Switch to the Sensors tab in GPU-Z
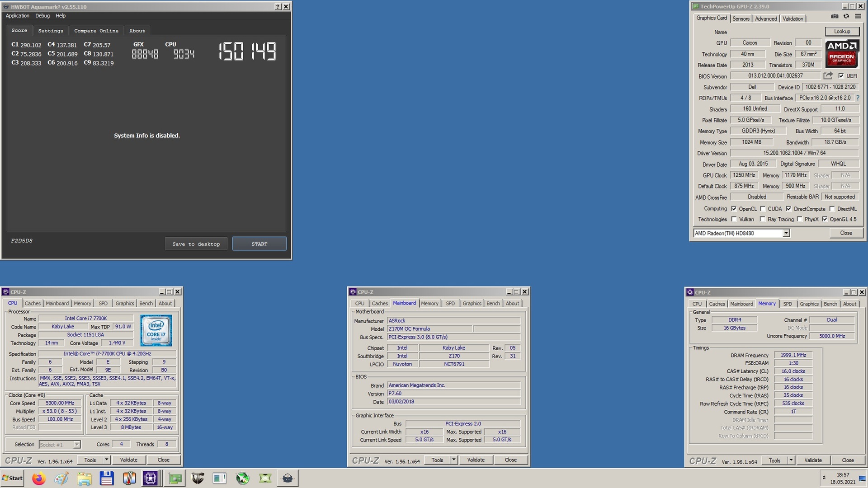Screen dimensions: 868x488 [741, 19]
